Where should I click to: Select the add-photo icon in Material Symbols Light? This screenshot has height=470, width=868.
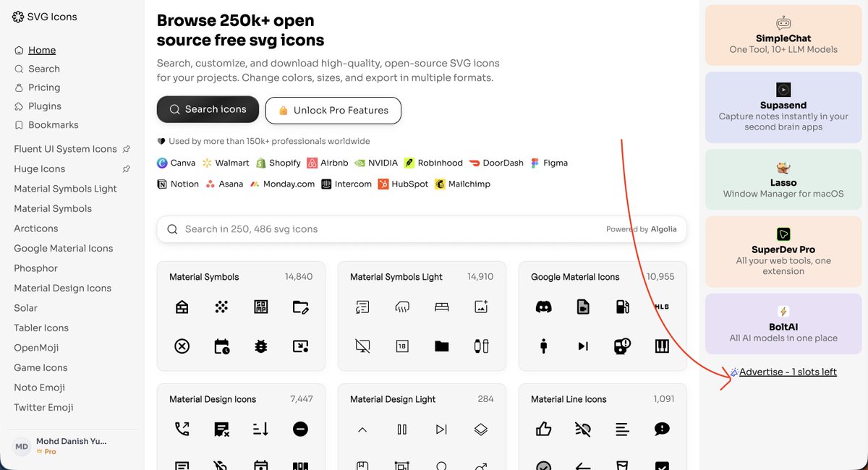point(481,307)
